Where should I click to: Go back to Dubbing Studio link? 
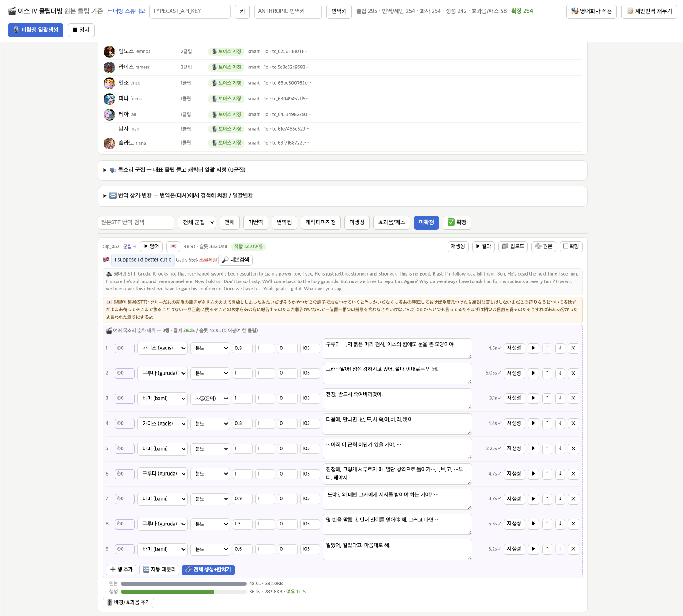(126, 11)
